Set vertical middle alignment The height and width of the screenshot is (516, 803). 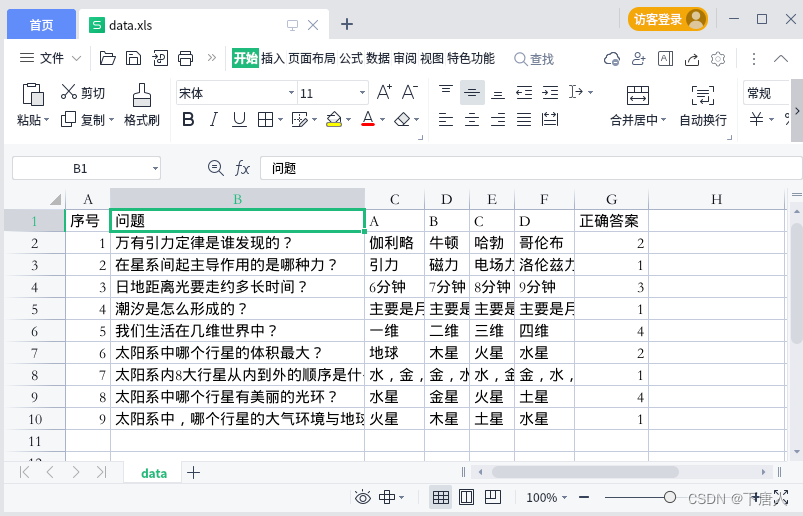point(472,93)
